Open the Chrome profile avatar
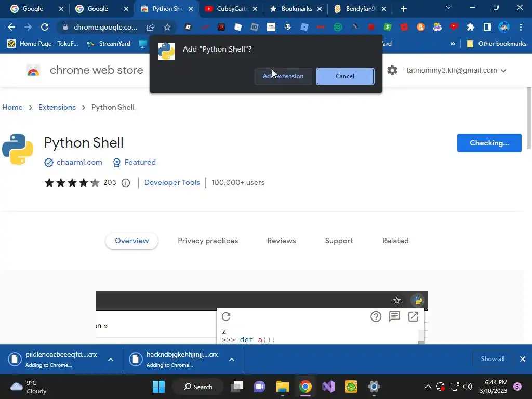The height and width of the screenshot is (399, 532). tap(504, 27)
